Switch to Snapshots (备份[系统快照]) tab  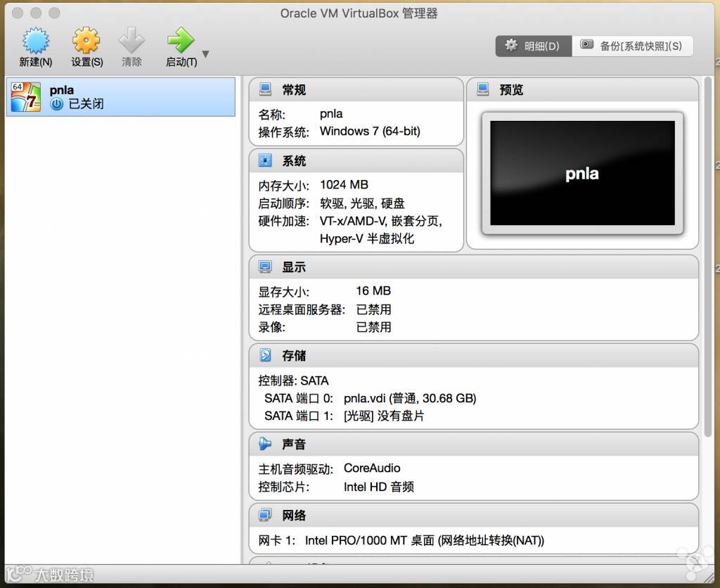pyautogui.click(x=632, y=46)
